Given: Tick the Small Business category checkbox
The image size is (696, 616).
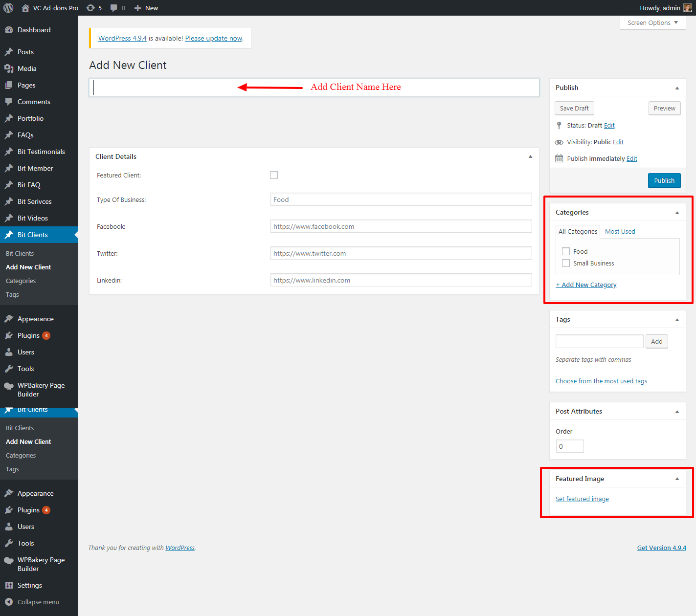Looking at the screenshot, I should [x=566, y=263].
